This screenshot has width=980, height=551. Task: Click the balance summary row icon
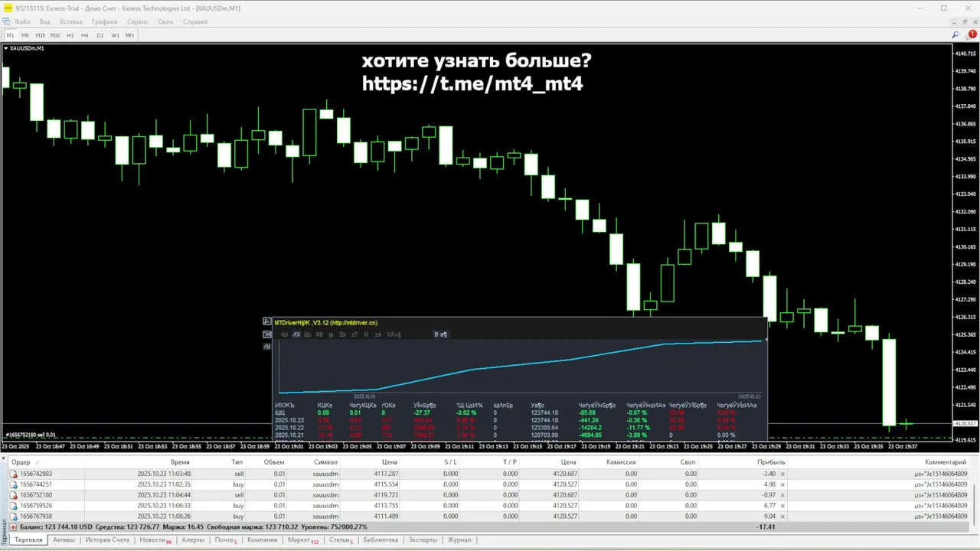[x=14, y=527]
